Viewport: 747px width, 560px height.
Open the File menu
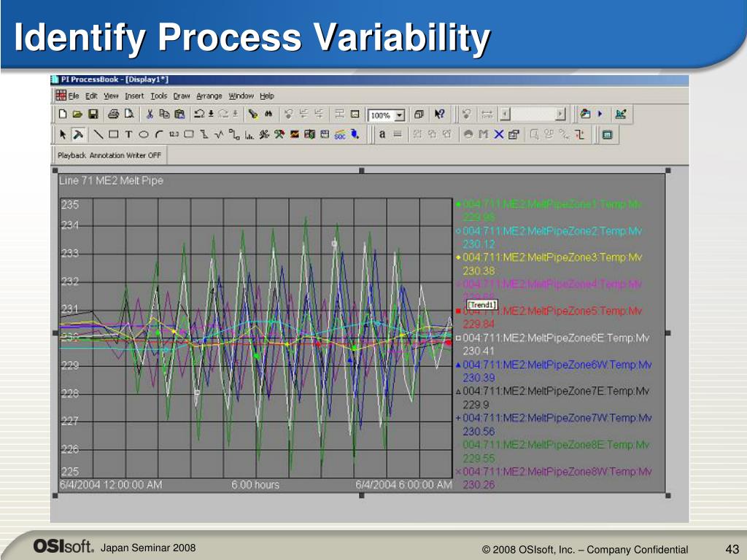pos(74,96)
